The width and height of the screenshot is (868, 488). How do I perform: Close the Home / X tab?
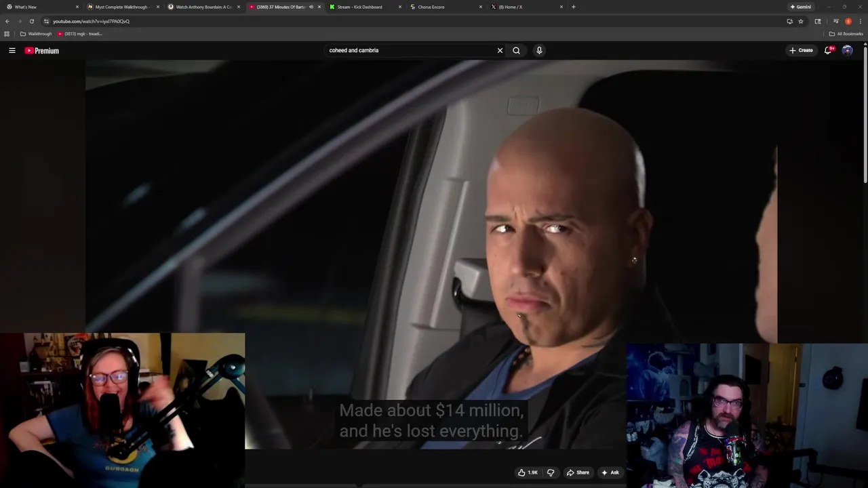[561, 7]
